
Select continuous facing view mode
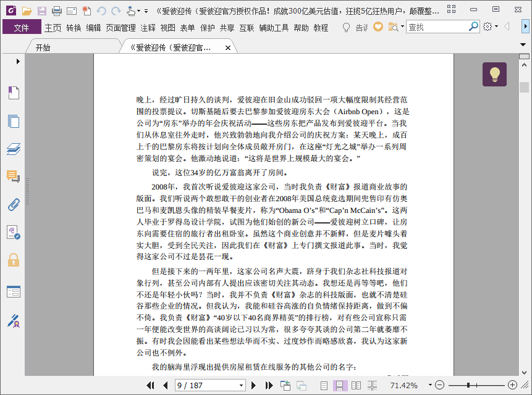(372, 386)
